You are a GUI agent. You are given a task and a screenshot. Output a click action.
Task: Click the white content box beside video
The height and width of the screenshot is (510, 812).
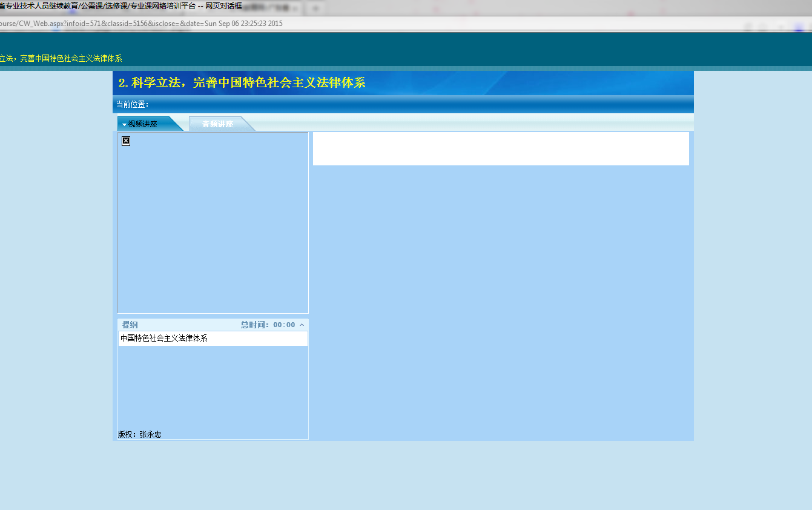coord(501,148)
